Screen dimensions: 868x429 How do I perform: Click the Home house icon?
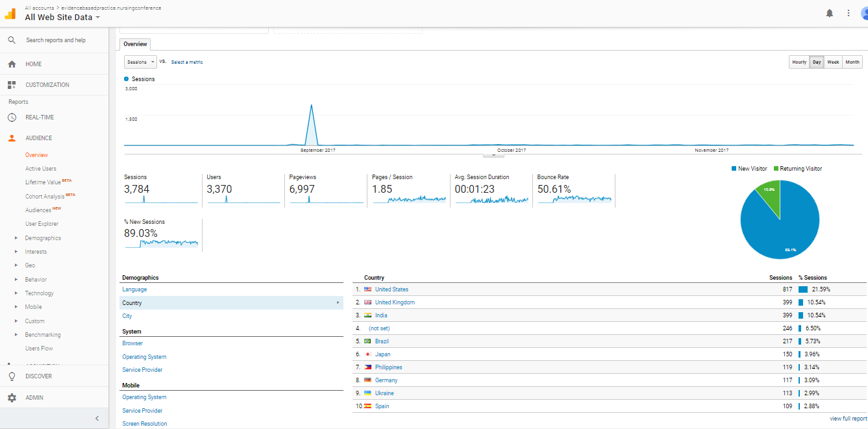click(12, 64)
